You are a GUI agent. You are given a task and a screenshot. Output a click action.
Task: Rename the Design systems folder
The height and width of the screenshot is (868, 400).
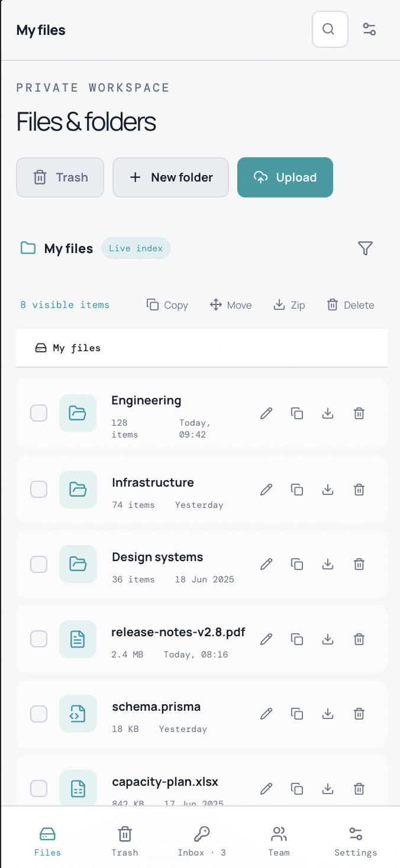click(267, 564)
